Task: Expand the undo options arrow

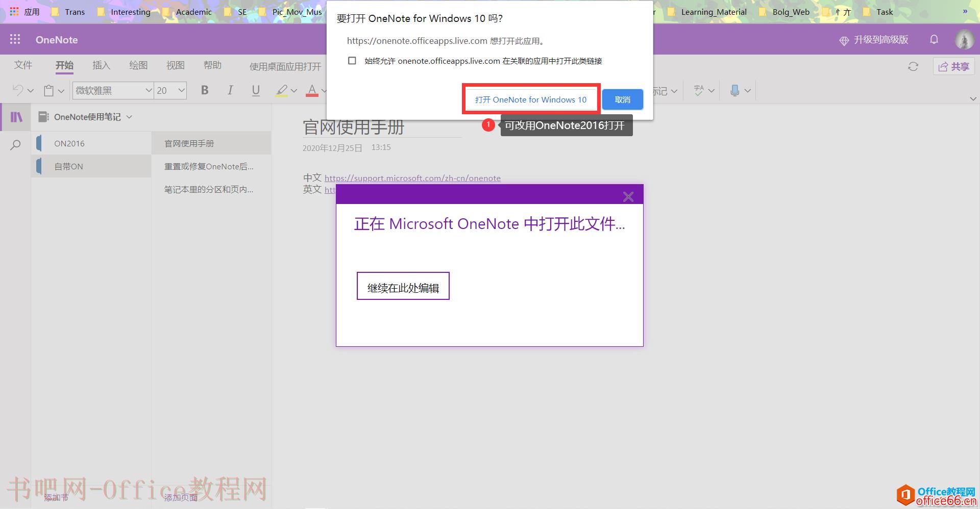Action: pos(31,91)
